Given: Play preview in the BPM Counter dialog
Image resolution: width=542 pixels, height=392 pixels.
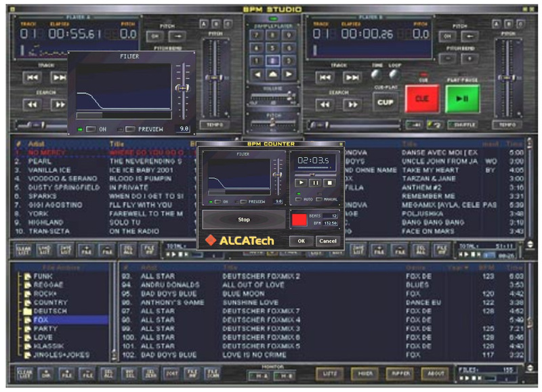Looking at the screenshot, I should point(301,183).
